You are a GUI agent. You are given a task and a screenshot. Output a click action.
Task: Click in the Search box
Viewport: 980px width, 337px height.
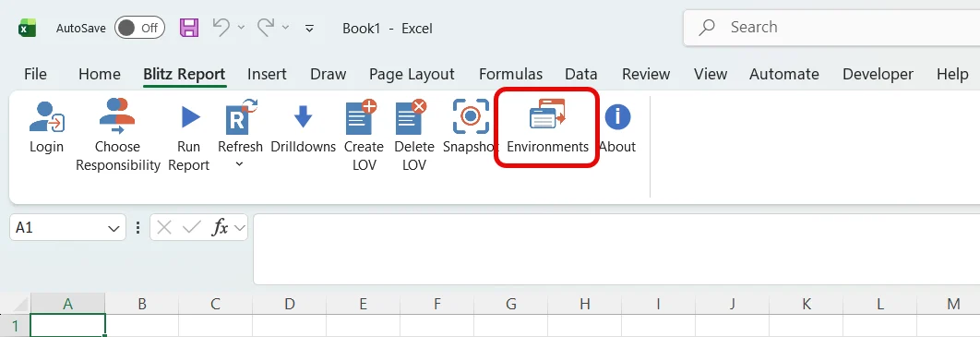[x=831, y=28]
